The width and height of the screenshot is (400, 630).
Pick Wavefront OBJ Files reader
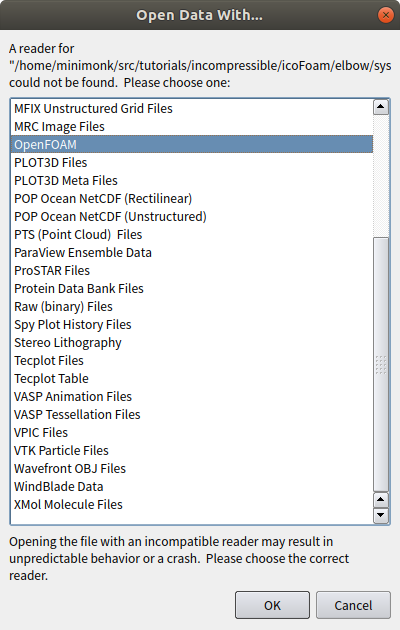[192, 468]
